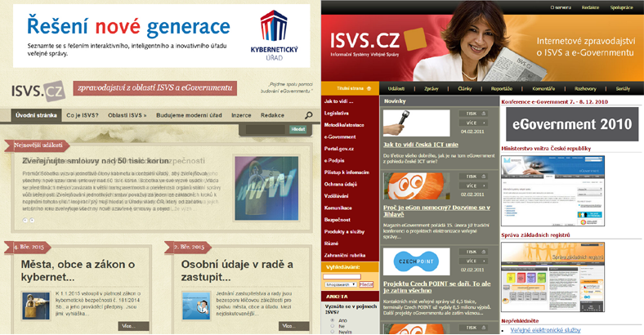Open headline Jak to vidí česká ICT unie
The width and height of the screenshot is (644, 335).
[x=421, y=145]
